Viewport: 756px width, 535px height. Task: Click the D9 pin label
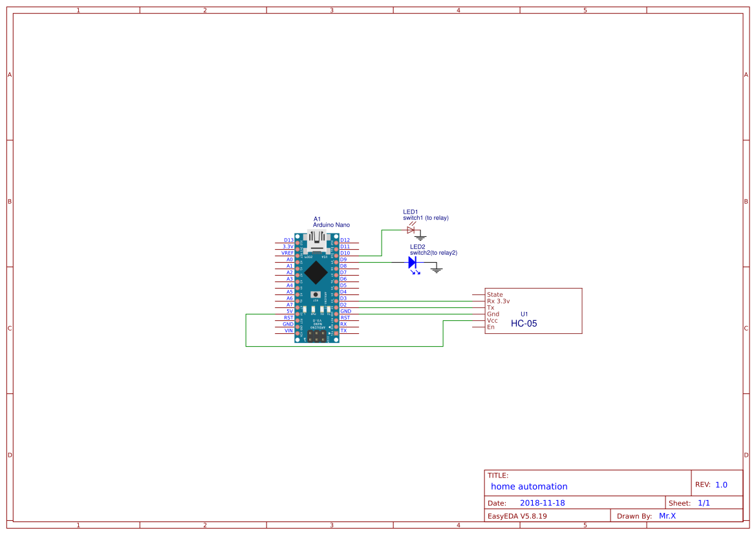343,259
